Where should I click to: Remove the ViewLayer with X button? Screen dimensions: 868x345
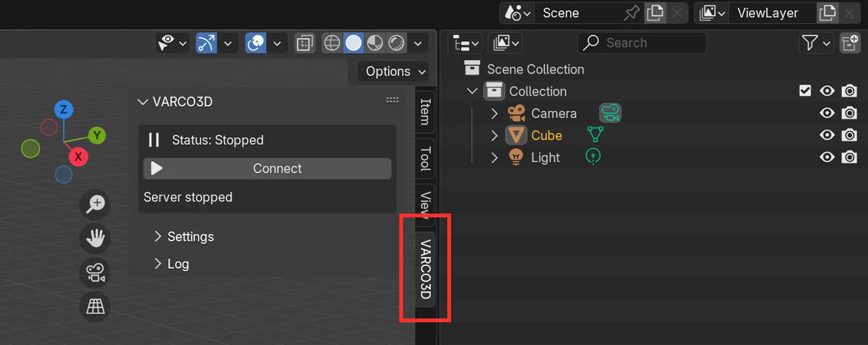(x=849, y=13)
